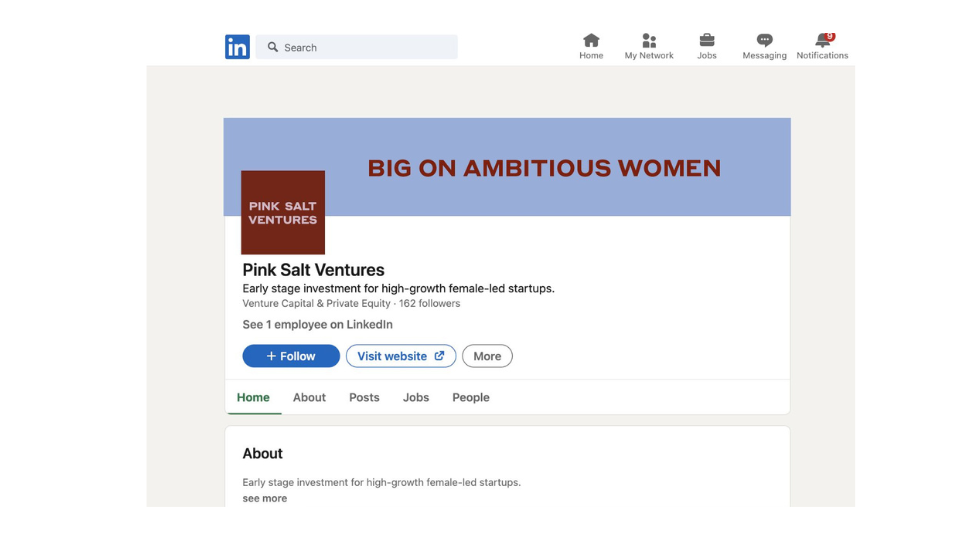Image resolution: width=960 pixels, height=540 pixels.
Task: Click the search magnifier icon
Action: (272, 47)
